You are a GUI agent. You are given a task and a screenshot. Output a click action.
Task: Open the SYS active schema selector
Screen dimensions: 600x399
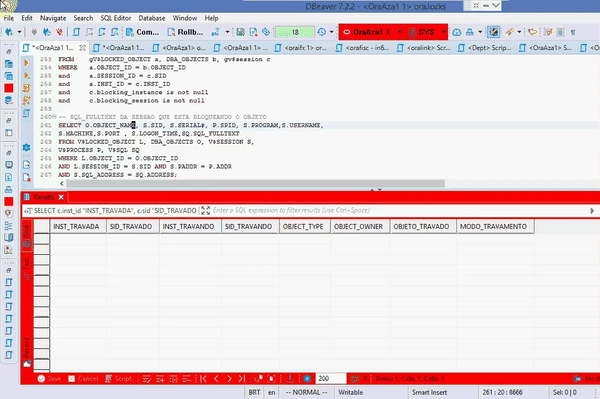pos(427,32)
